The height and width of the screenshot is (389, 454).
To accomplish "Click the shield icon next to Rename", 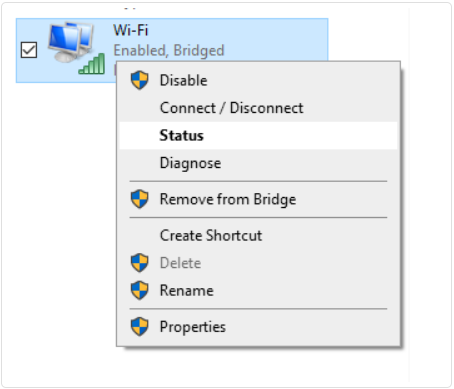I will [139, 290].
